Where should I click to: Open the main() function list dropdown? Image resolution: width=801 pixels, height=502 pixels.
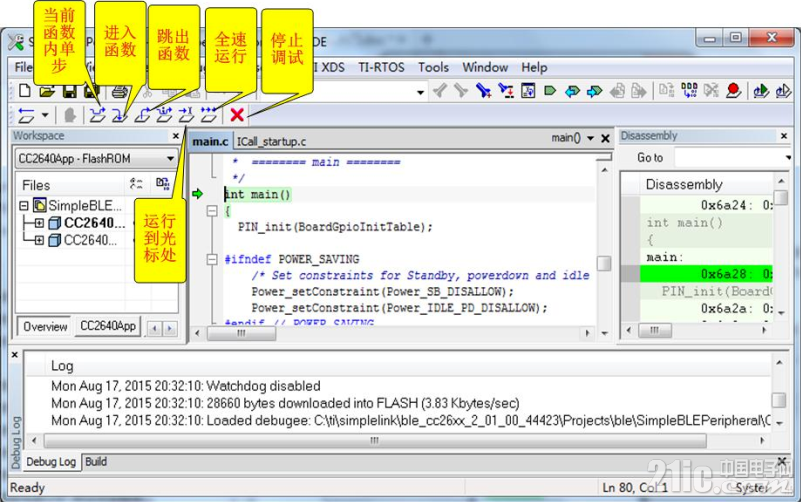tap(591, 138)
